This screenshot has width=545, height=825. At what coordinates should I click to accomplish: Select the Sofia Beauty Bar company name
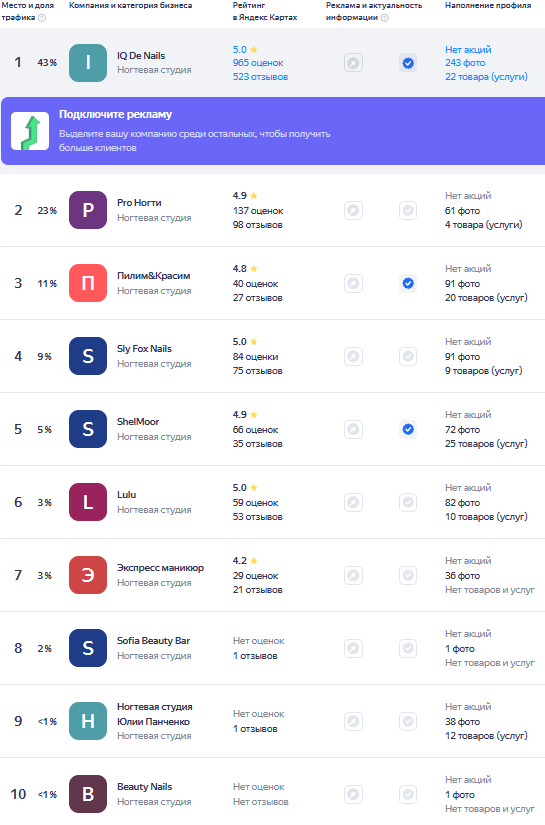[153, 641]
